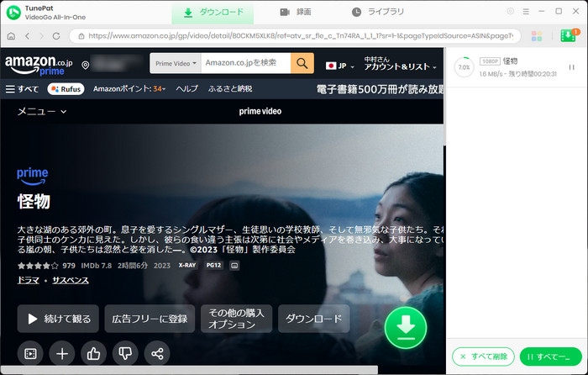The height and width of the screenshot is (375, 588).
Task: Click the prime video header logo
Action: pyautogui.click(x=260, y=112)
